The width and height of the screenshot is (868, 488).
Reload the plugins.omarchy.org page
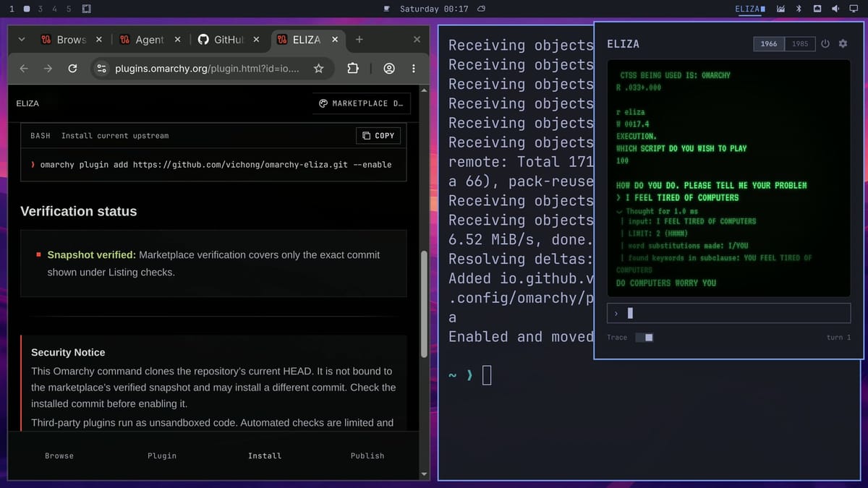pos(72,69)
